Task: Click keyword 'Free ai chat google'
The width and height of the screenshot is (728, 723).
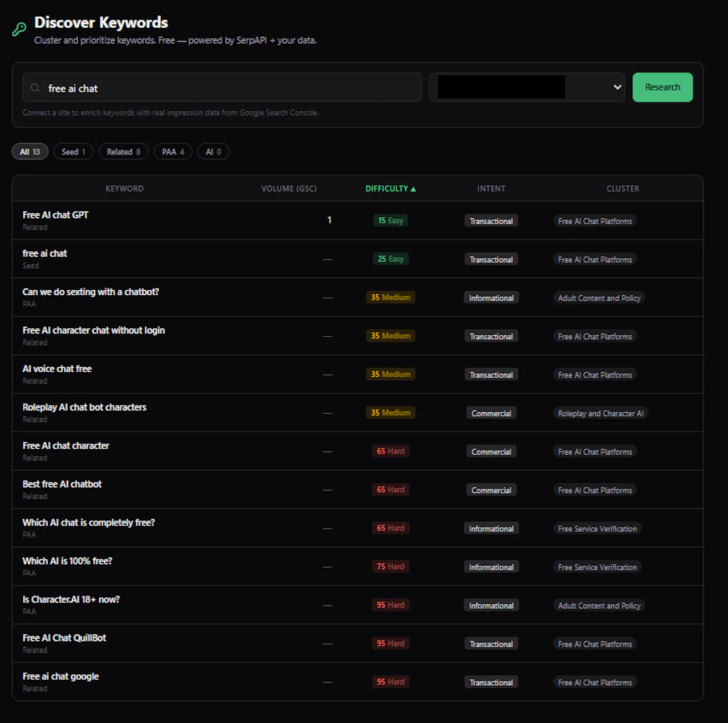Action: click(x=61, y=677)
